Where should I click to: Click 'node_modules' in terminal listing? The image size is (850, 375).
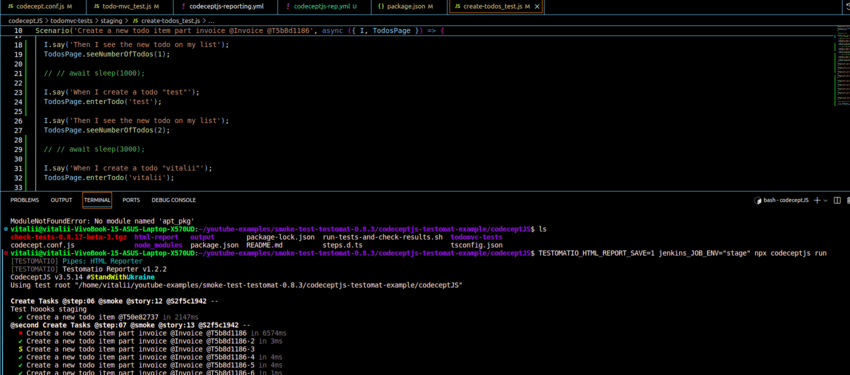[x=157, y=245]
